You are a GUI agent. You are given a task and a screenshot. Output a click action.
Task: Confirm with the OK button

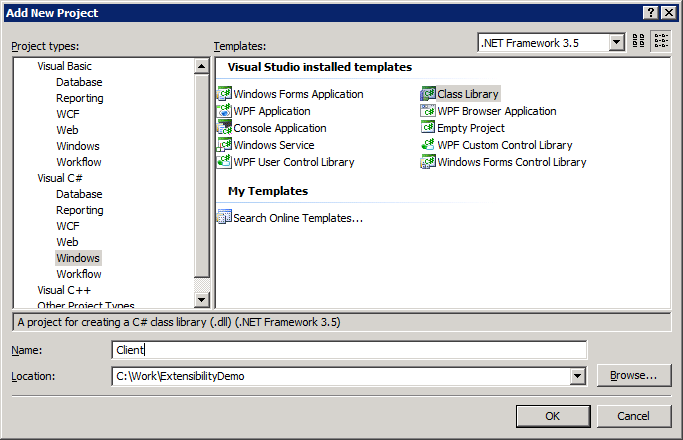[553, 416]
